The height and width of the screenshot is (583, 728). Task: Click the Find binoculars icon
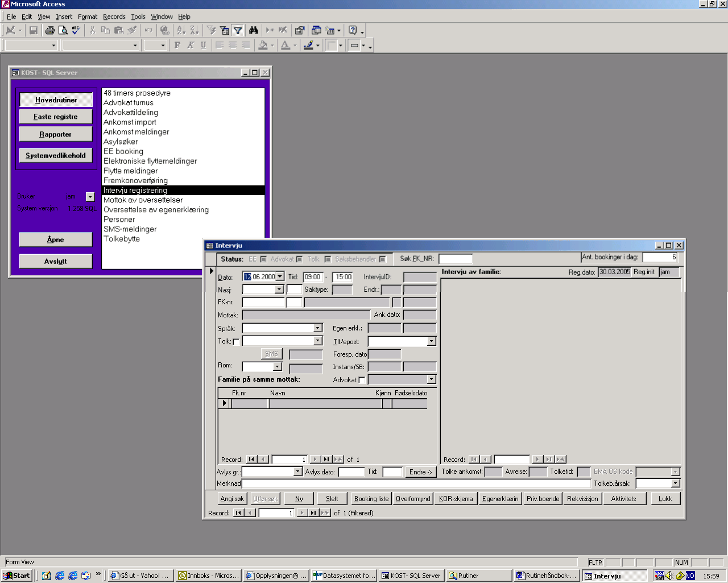coord(254,30)
